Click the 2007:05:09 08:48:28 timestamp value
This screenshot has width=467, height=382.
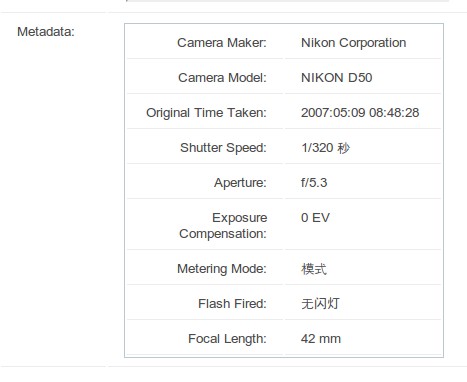(x=360, y=113)
